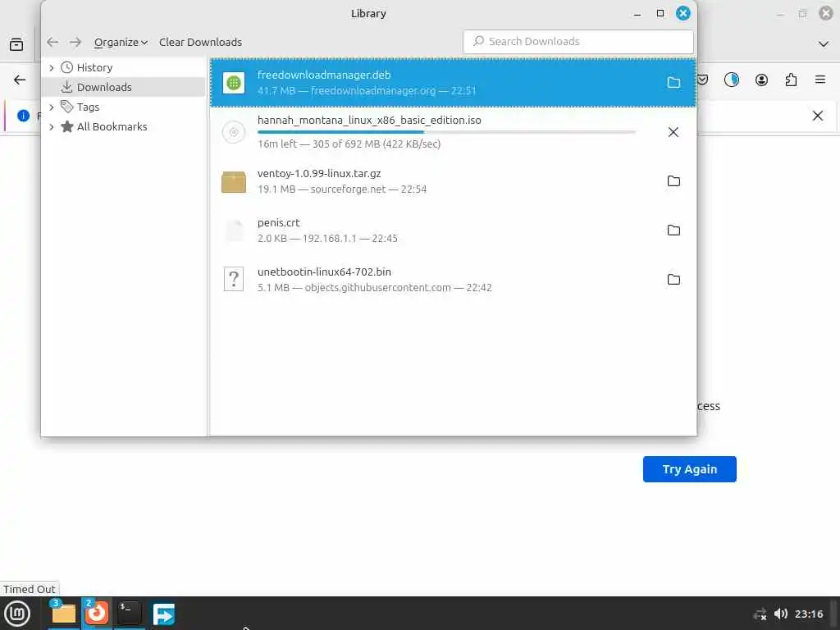
Task: Click the Try Again button
Action: (689, 469)
